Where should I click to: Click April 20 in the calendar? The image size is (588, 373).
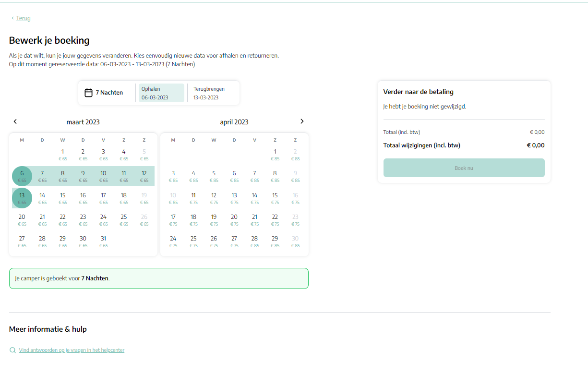(234, 220)
